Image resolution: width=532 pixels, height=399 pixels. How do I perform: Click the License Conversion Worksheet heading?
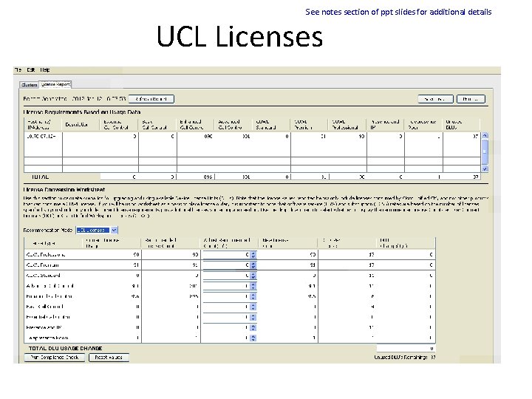[64, 190]
